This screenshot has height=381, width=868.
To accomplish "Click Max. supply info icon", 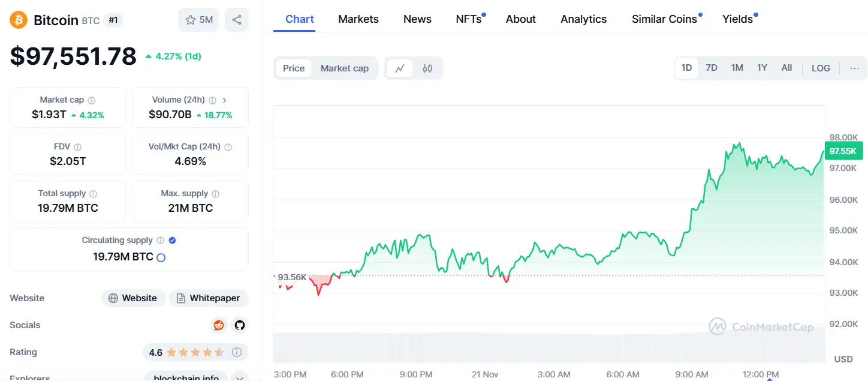I will click(215, 194).
